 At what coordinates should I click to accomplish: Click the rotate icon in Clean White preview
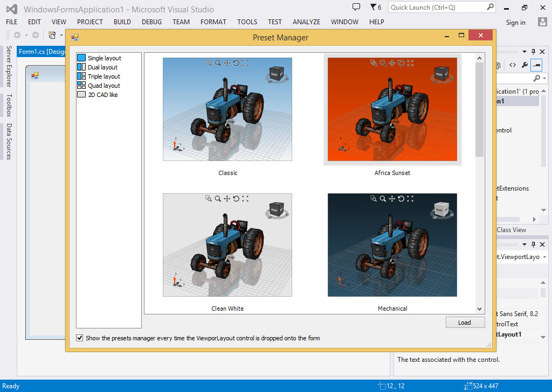tap(236, 199)
